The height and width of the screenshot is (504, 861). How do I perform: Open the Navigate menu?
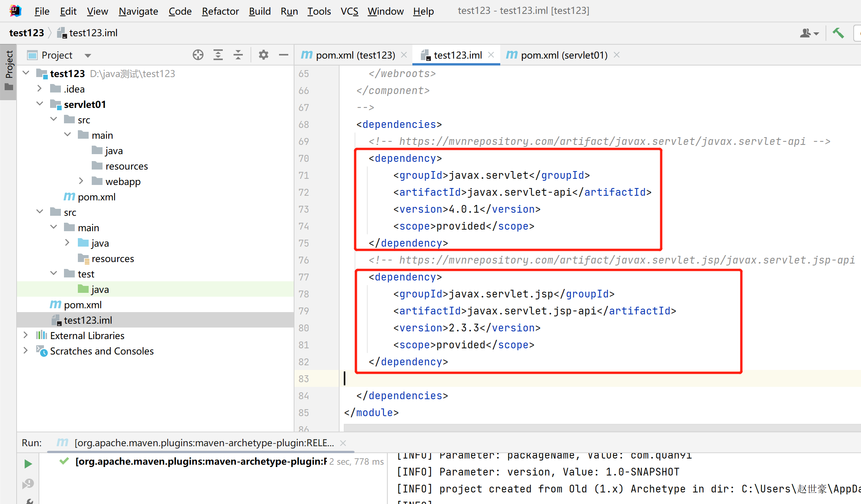(138, 11)
